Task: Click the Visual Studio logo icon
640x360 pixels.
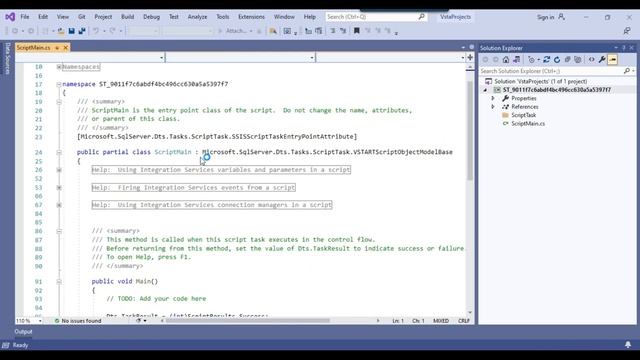Action: (x=10, y=17)
